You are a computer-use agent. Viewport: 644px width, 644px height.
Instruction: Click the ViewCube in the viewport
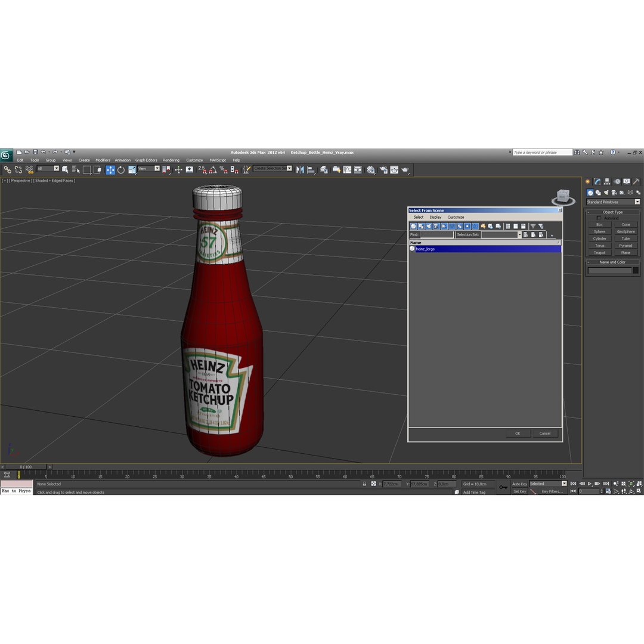click(x=563, y=196)
